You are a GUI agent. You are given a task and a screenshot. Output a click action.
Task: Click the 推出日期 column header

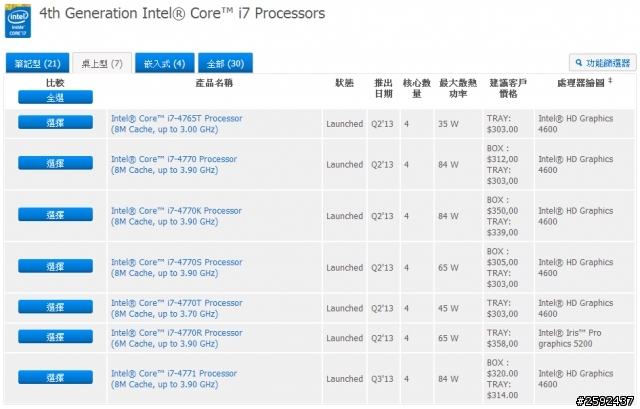pos(383,88)
